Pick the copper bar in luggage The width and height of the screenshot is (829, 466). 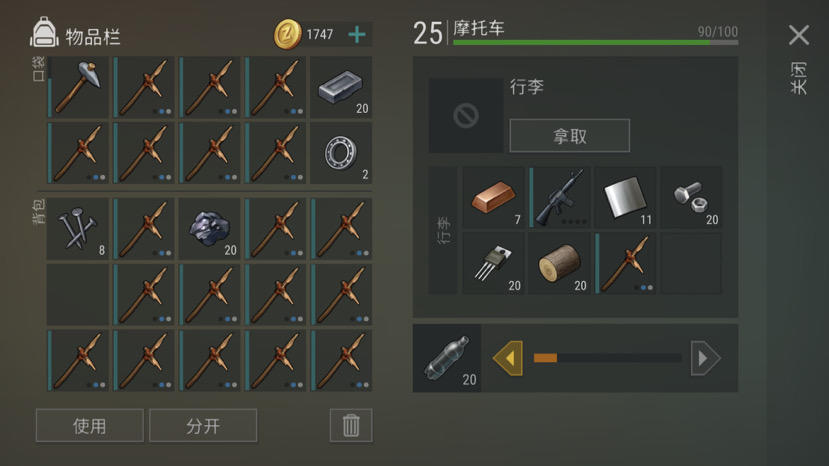pos(493,197)
